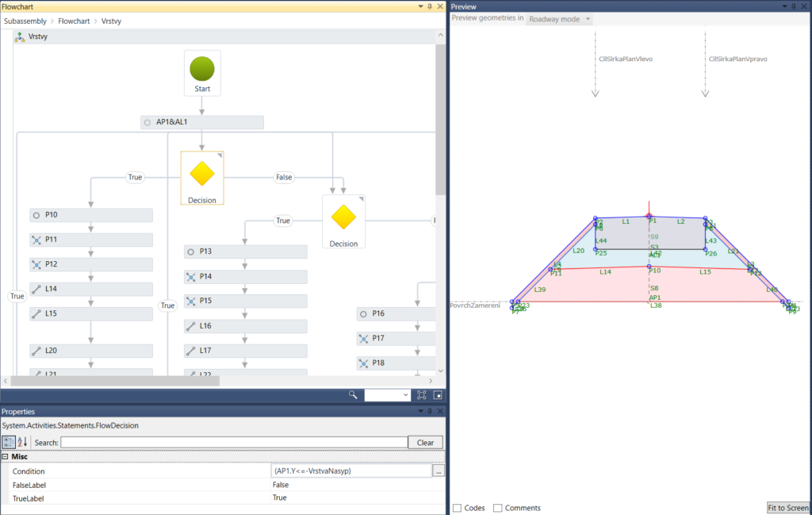The width and height of the screenshot is (812, 515).
Task: Click the L14 link icon
Action: coord(36,290)
